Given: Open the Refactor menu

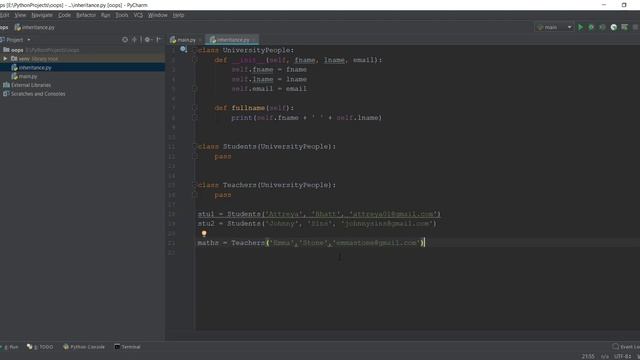Looking at the screenshot, I should click(86, 15).
